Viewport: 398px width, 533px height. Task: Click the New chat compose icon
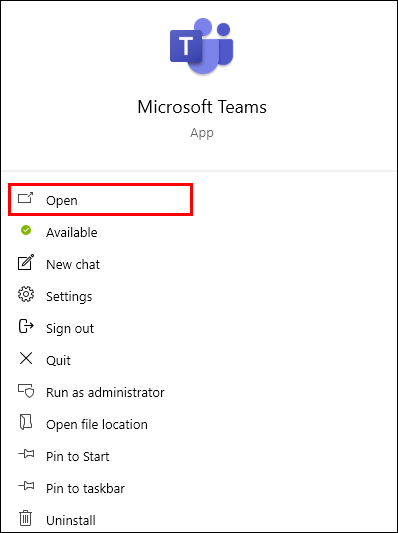(26, 262)
